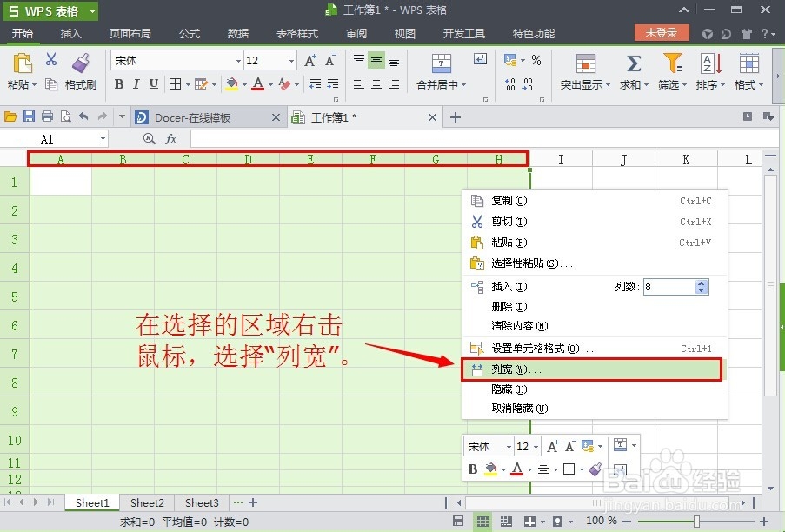The height and width of the screenshot is (532, 785).
Task: Click the print preview icon in quick toolbar
Action: [x=65, y=116]
